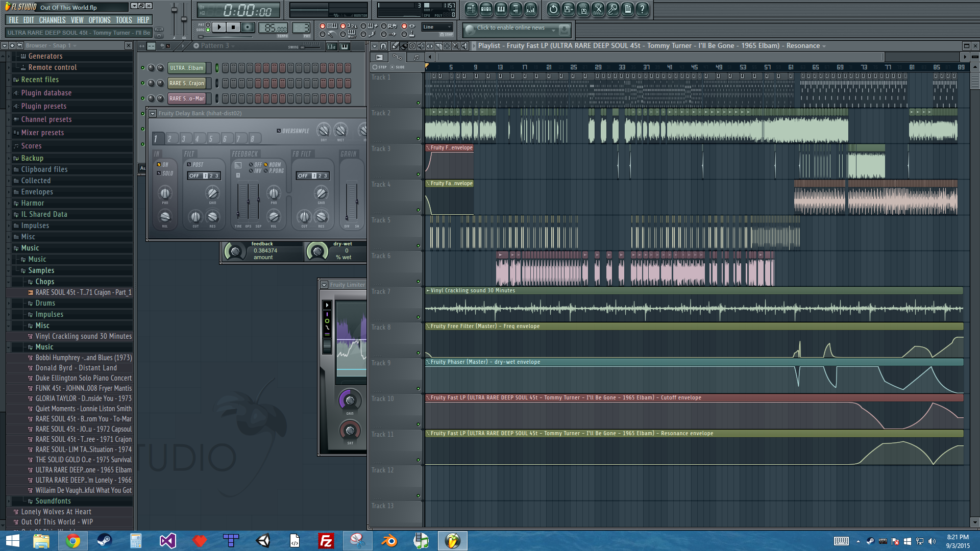Open the channel rack keyboard editor
Viewport: 980px width, 551px height.
pos(345,46)
